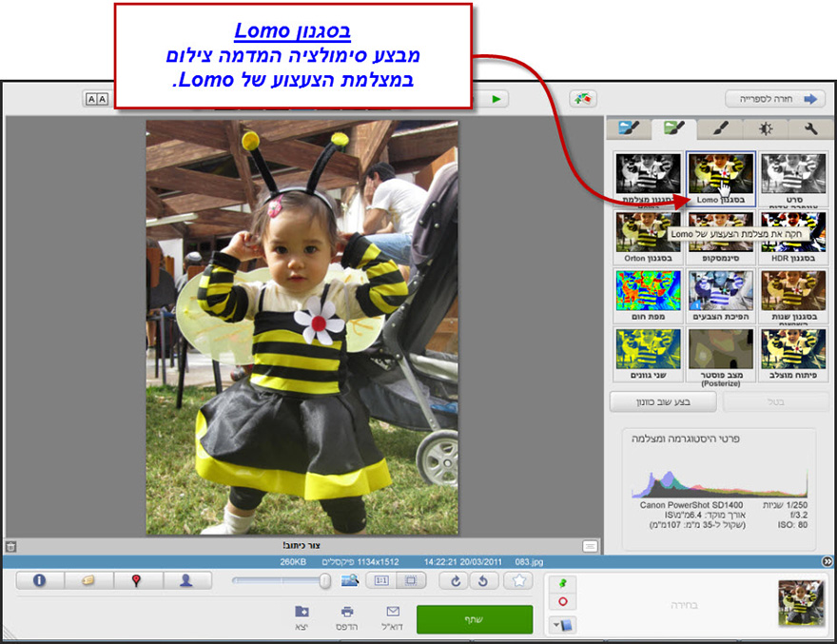Expand the blue stack dropdown at bottom right
Screen dimensions: 837x644
562,622
